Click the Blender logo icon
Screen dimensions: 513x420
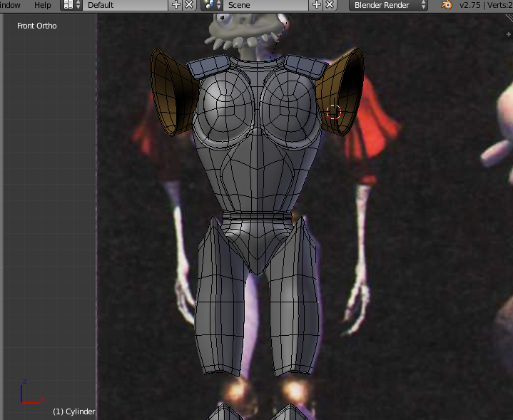pyautogui.click(x=446, y=5)
